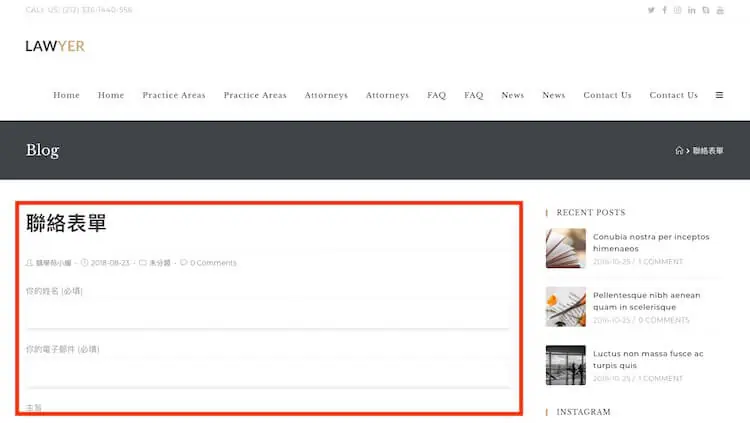Click the CALL US phone number text

[79, 10]
